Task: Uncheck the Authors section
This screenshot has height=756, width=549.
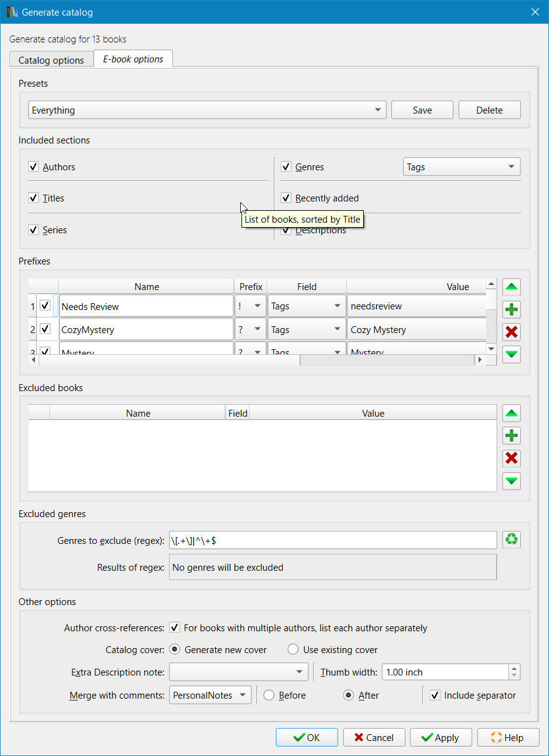Action: tap(34, 167)
